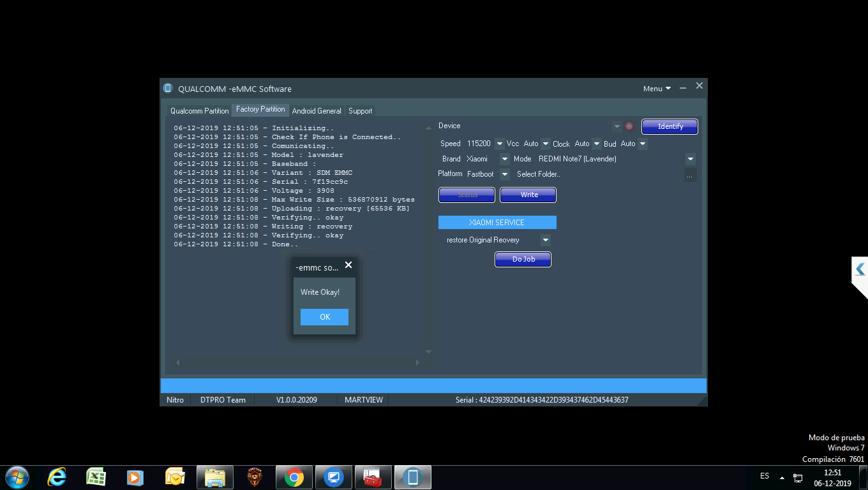
Task: Open the Clock dropdown
Action: 597,144
